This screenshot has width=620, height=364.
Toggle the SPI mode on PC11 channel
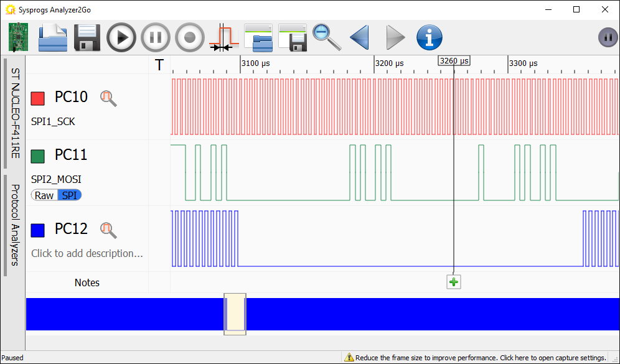click(70, 195)
